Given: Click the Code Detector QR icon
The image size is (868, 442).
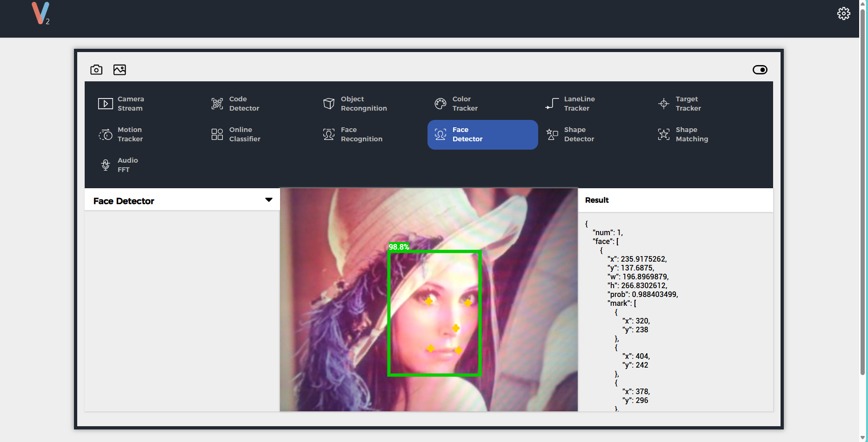Looking at the screenshot, I should click(217, 104).
